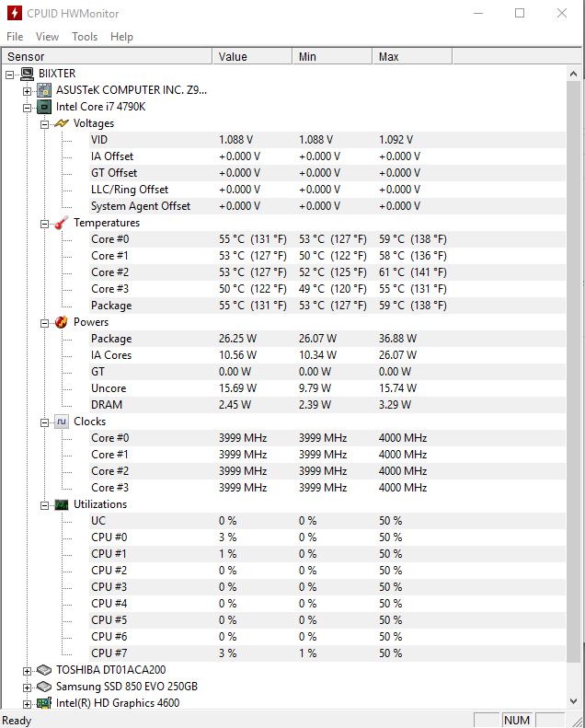Select the GT power row
The image size is (585, 728).
(x=327, y=372)
